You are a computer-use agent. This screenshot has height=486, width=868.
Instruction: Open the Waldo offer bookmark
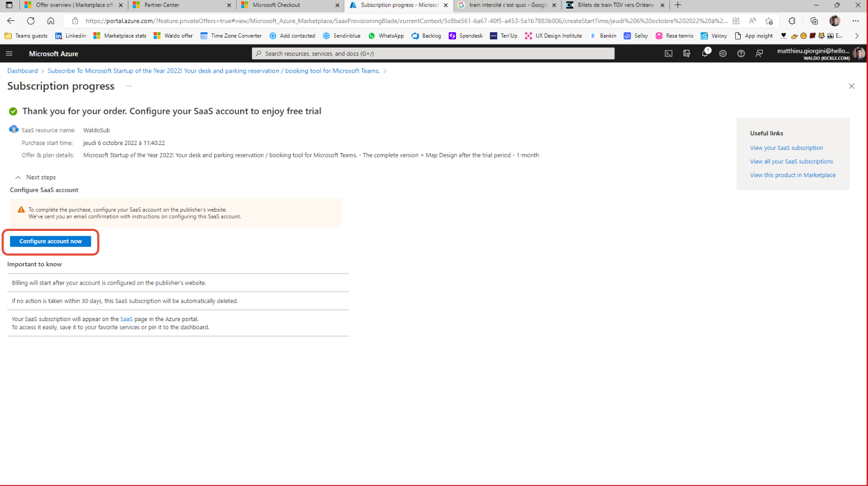[x=173, y=36]
